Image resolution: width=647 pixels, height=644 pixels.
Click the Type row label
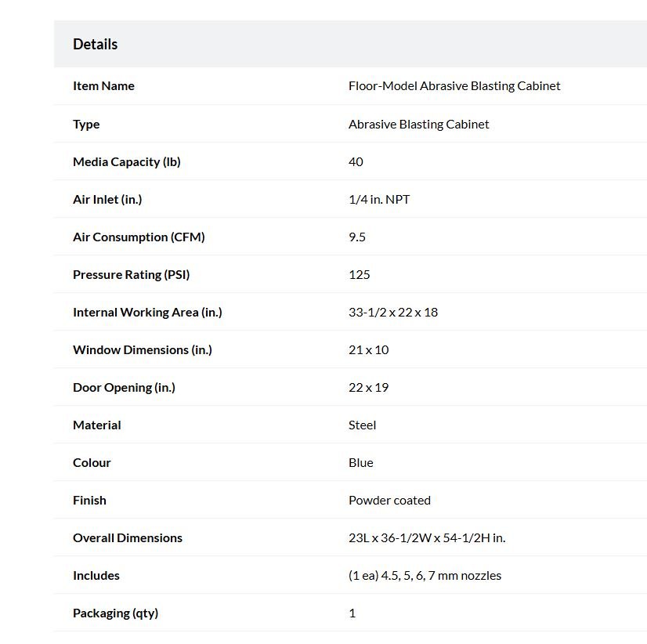86,125
